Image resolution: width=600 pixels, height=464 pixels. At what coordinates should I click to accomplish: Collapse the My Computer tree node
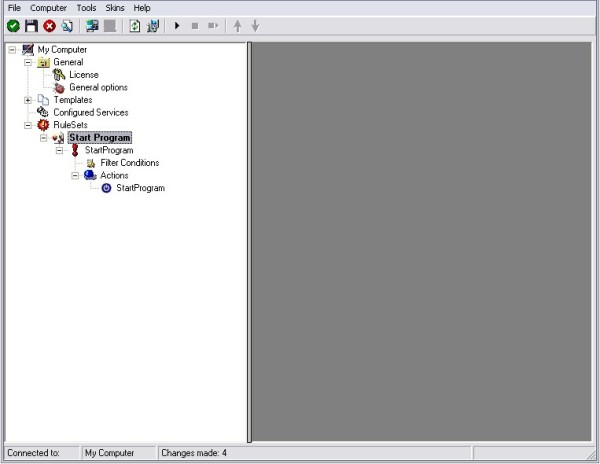tap(12, 49)
